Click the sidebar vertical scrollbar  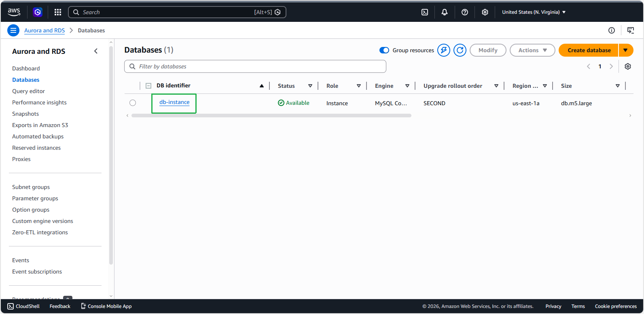tap(111, 156)
